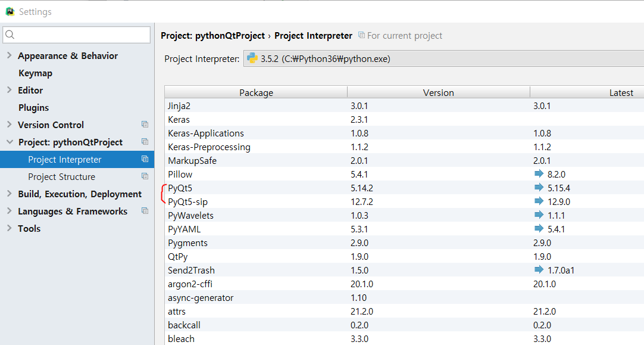Screen dimensions: 644x345
Task: Select the PyWavelets package row
Action: 404,215
